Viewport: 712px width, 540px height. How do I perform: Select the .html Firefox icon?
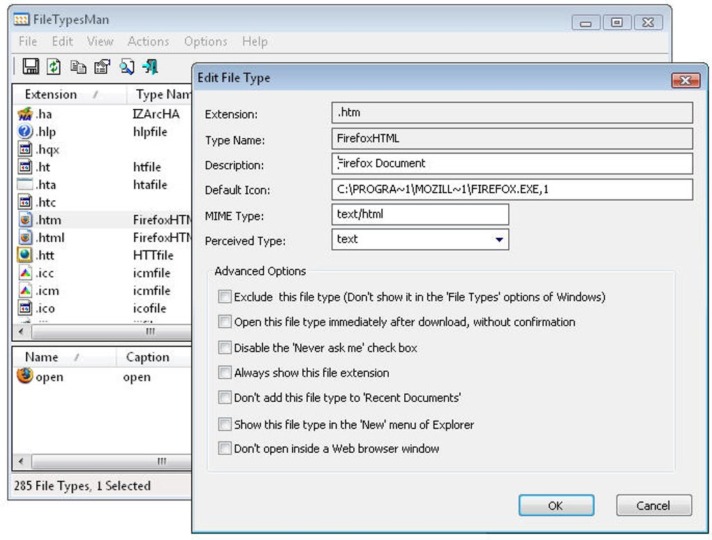pyautogui.click(x=25, y=238)
